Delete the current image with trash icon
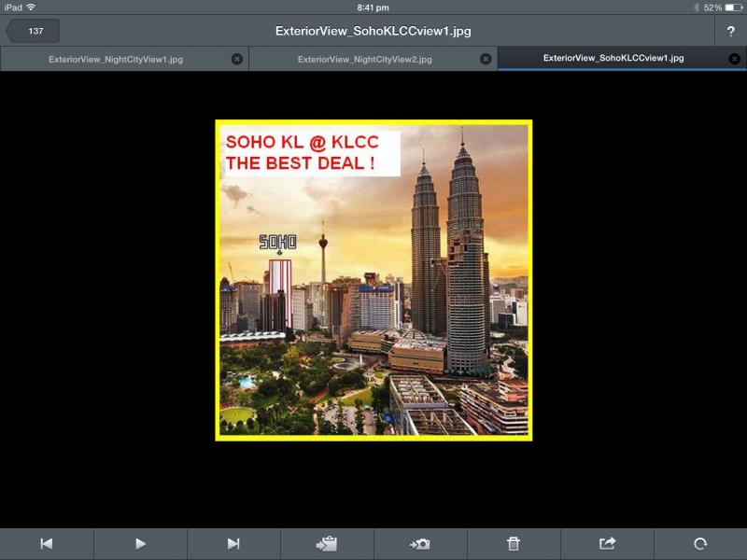Viewport: 747px width, 560px height. (513, 543)
